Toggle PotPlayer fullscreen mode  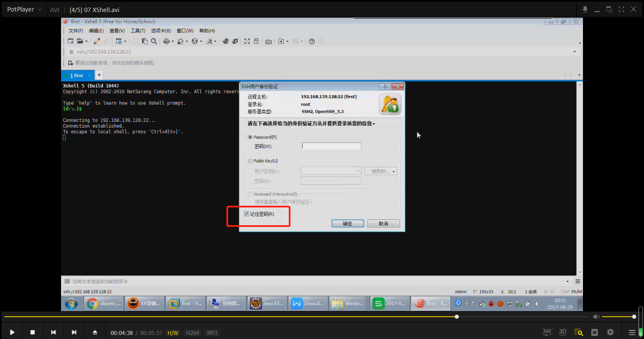point(622,9)
